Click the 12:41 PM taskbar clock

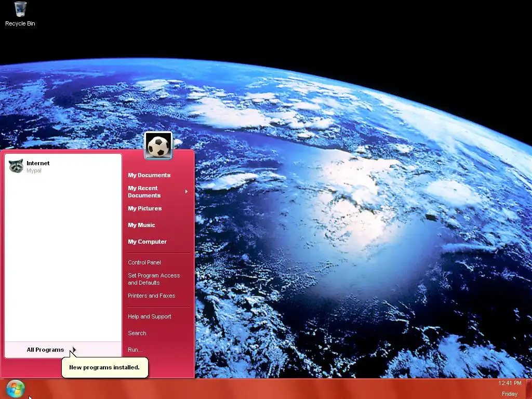[510, 383]
